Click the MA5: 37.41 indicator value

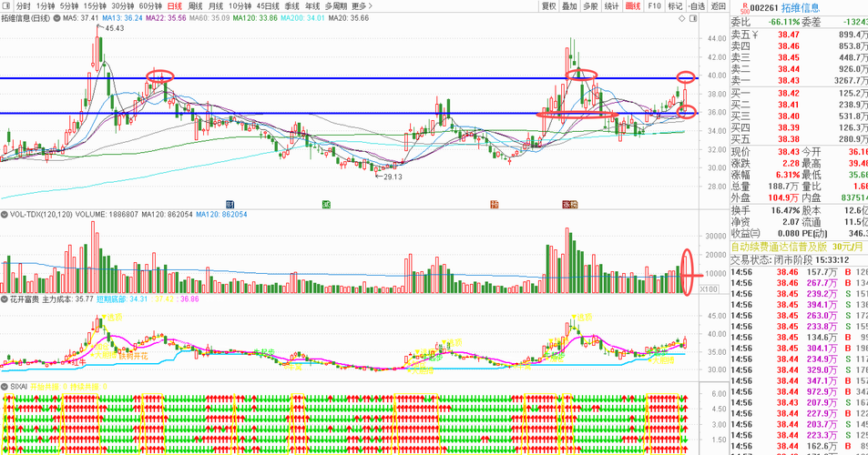pos(81,18)
